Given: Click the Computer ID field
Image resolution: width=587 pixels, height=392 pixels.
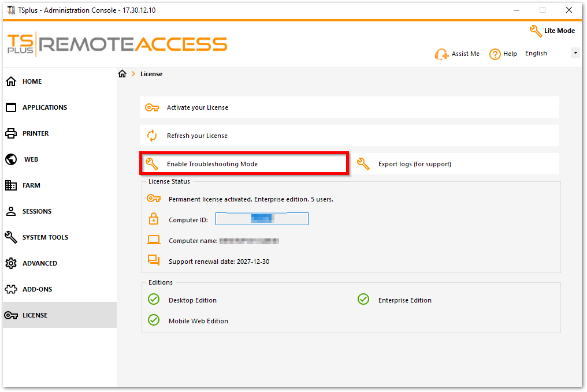Looking at the screenshot, I should point(262,219).
